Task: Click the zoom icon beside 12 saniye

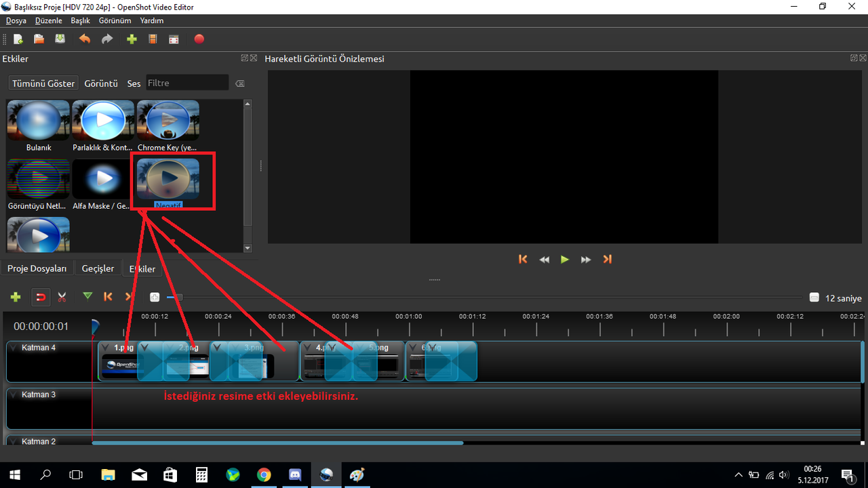Action: pos(814,298)
